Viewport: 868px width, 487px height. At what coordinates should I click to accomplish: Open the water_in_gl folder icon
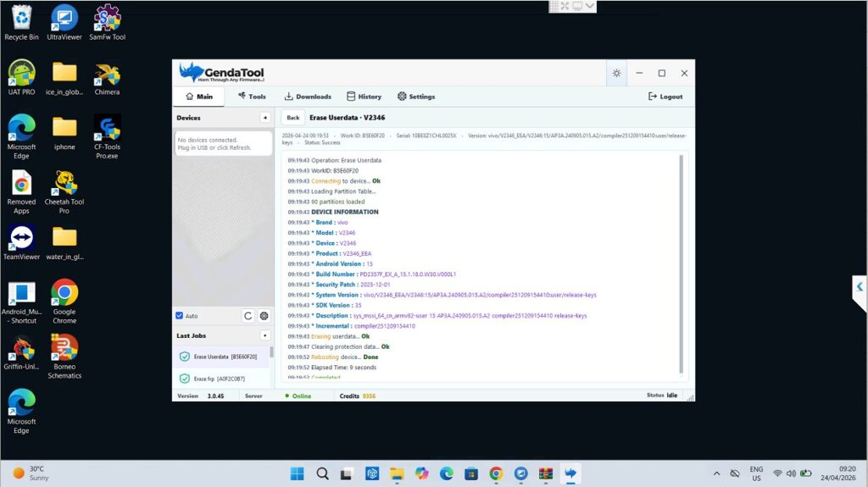(x=64, y=242)
